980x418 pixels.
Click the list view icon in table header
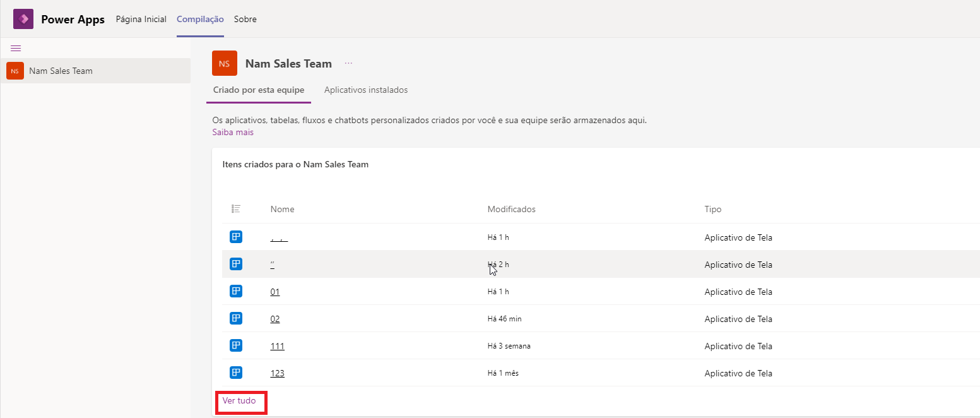[x=236, y=208]
